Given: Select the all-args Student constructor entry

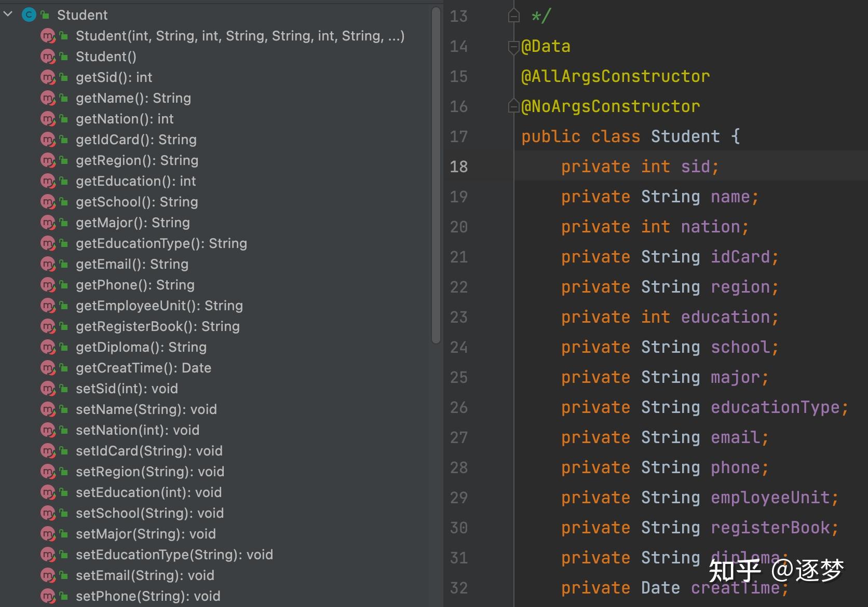Looking at the screenshot, I should click(x=240, y=36).
